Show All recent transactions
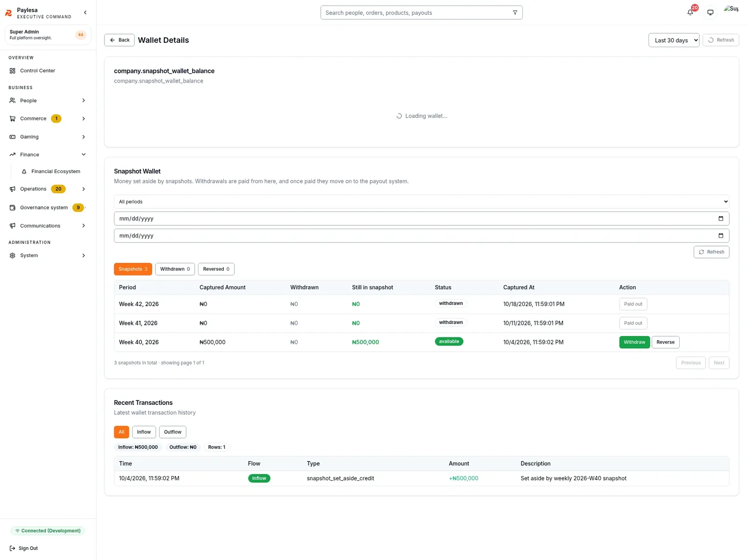The height and width of the screenshot is (560, 747). point(121,432)
